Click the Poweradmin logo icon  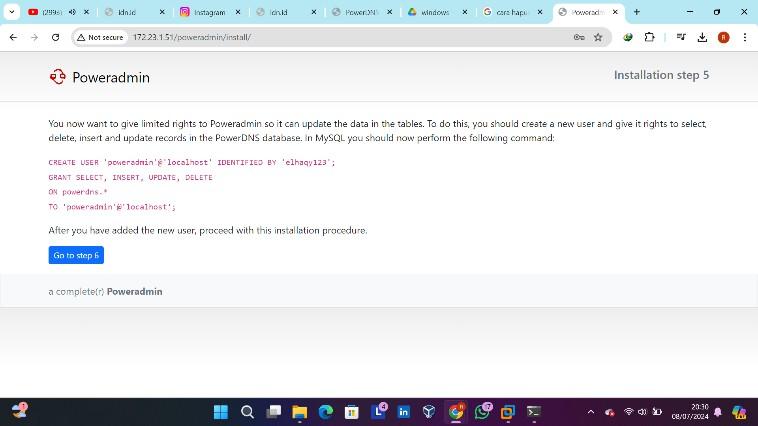(58, 77)
